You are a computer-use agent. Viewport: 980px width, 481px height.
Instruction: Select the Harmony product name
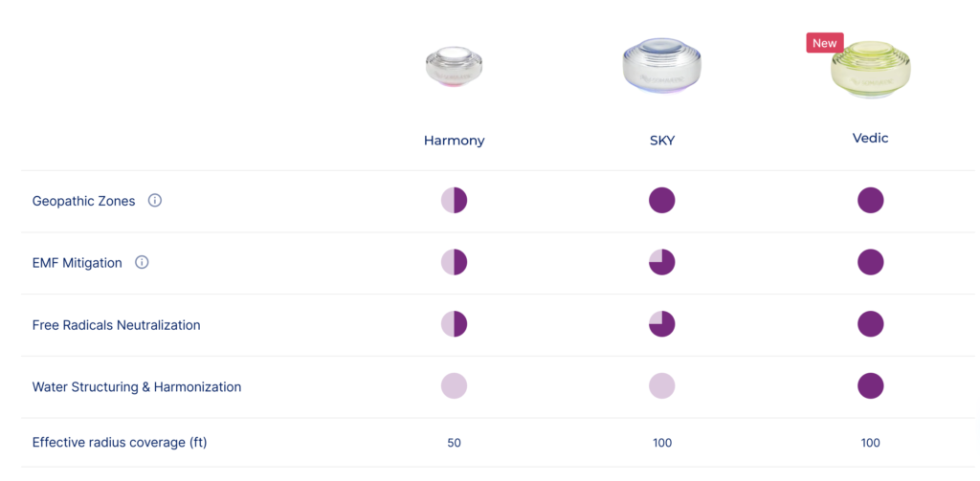coord(455,141)
